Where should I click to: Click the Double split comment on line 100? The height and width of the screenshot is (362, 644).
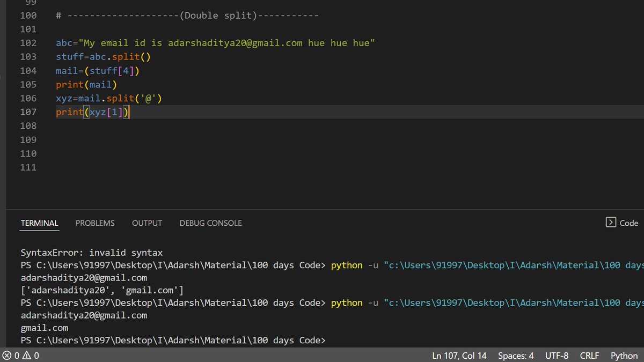pyautogui.click(x=187, y=16)
